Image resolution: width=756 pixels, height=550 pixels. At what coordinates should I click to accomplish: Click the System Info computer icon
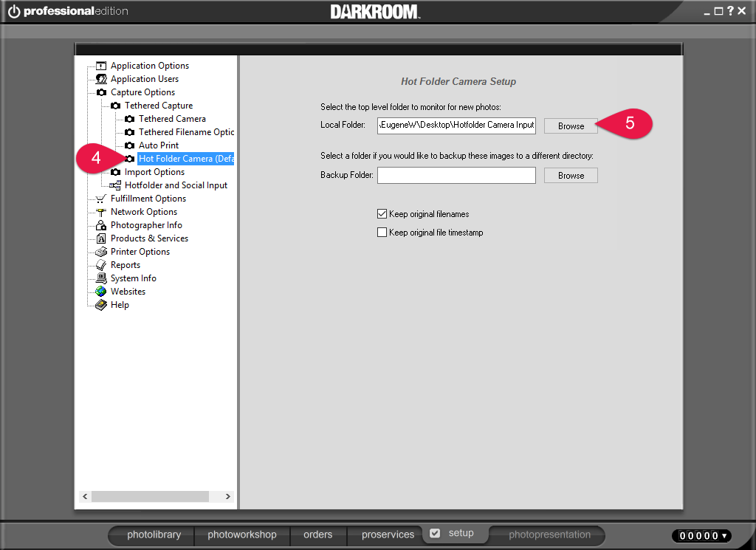pos(100,278)
